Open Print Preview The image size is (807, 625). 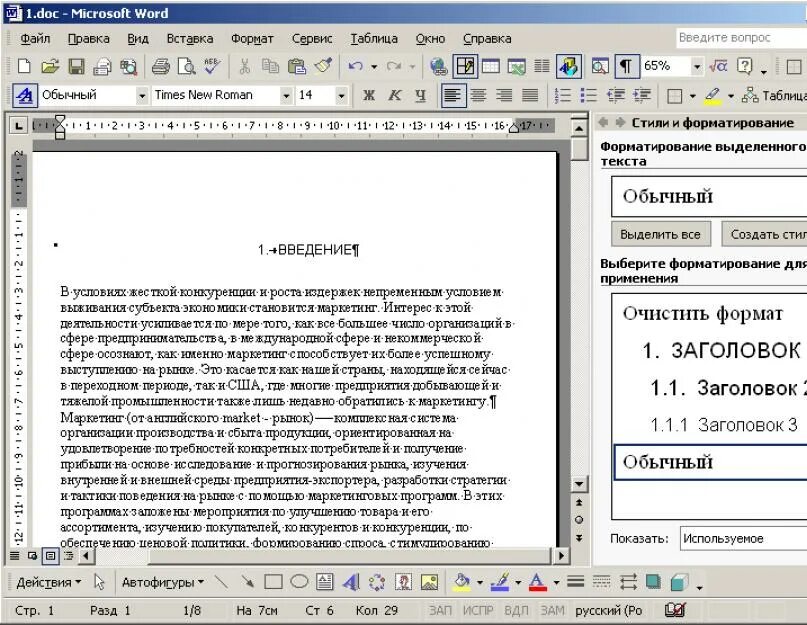pyautogui.click(x=186, y=67)
